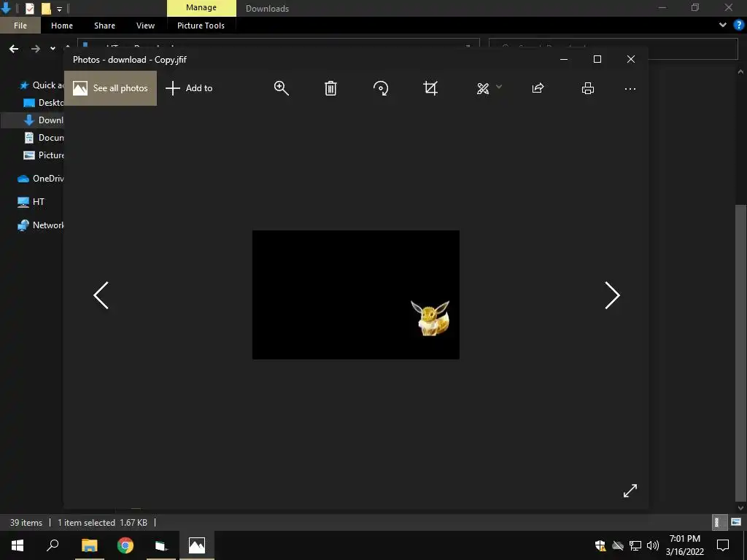This screenshot has height=560, width=747.
Task: Open Photos app taskbar icon
Action: tap(197, 545)
